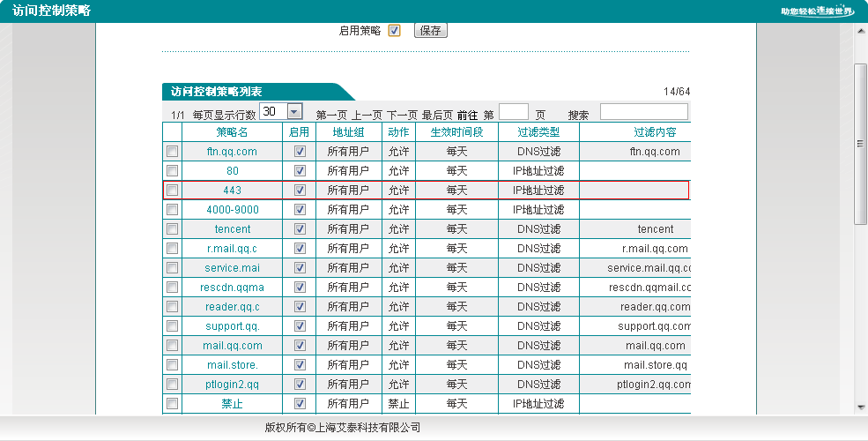Go to 最后页 link

[437, 116]
